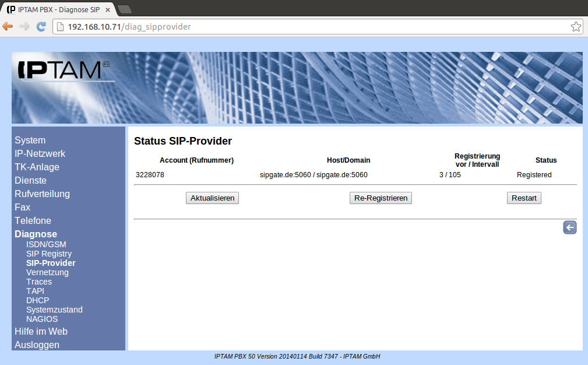Open IP-Netzwerk in the sidebar
This screenshot has width=588, height=365.
[x=40, y=153]
